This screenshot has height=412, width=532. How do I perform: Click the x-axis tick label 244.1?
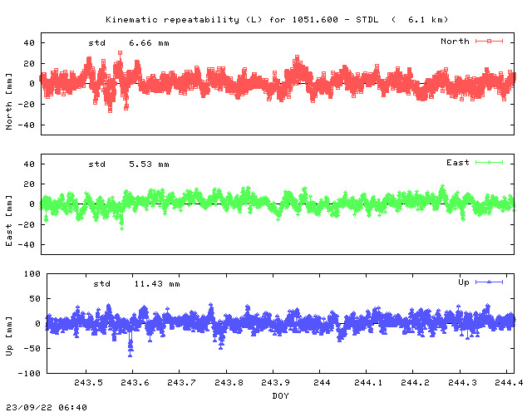[x=368, y=382]
